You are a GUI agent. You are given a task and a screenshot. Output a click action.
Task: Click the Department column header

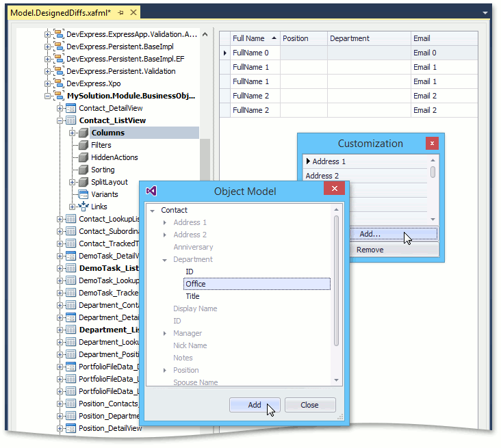(369, 38)
